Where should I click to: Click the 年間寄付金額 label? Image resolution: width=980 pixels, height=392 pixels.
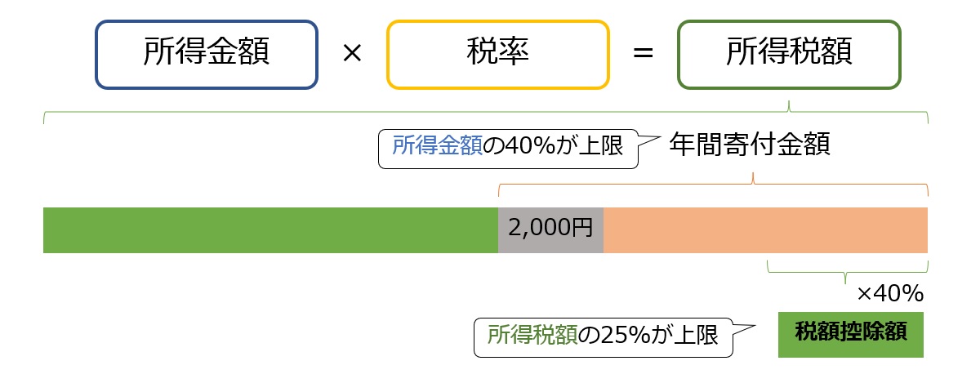click(750, 147)
